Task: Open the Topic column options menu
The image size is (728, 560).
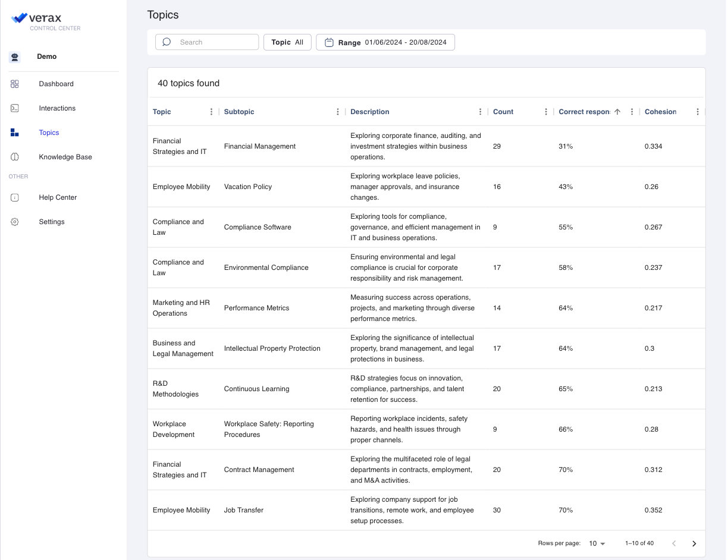Action: coord(211,112)
